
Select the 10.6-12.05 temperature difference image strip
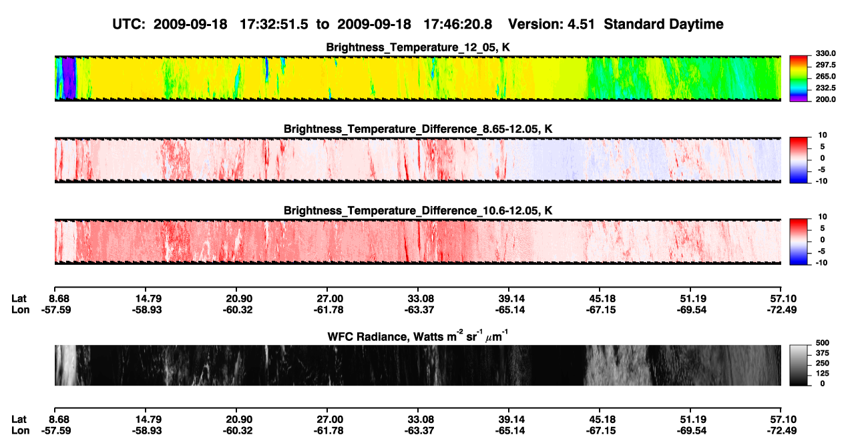(417, 242)
